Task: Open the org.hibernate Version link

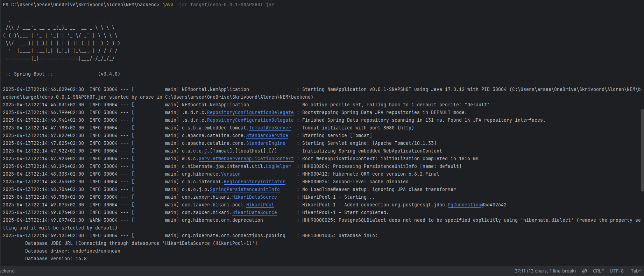Action: (231, 174)
